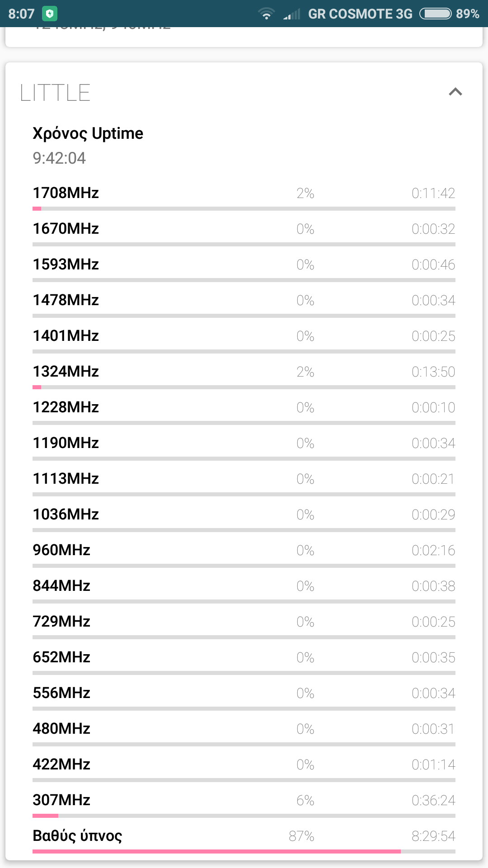Tap the 960MHz frequency label

(61, 550)
